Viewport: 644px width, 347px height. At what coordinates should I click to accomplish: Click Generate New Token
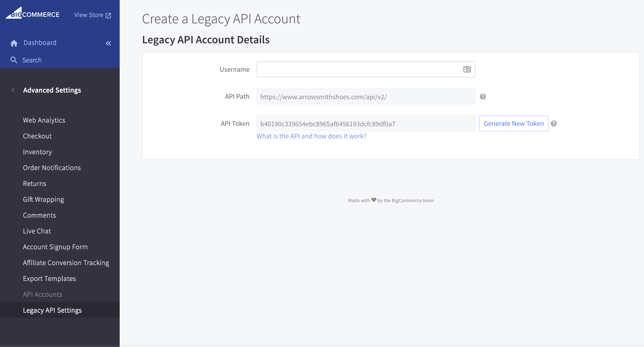tap(513, 123)
